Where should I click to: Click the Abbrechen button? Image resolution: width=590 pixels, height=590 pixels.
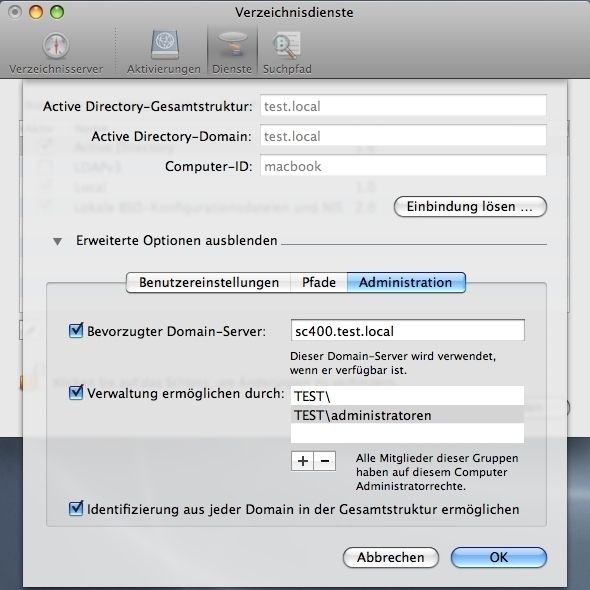click(x=391, y=557)
